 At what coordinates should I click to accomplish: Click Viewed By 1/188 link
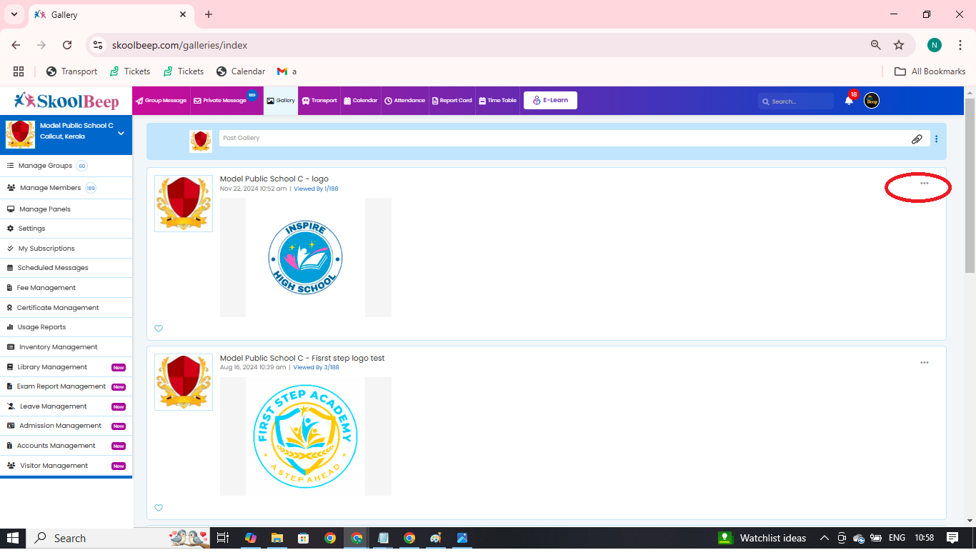click(316, 189)
